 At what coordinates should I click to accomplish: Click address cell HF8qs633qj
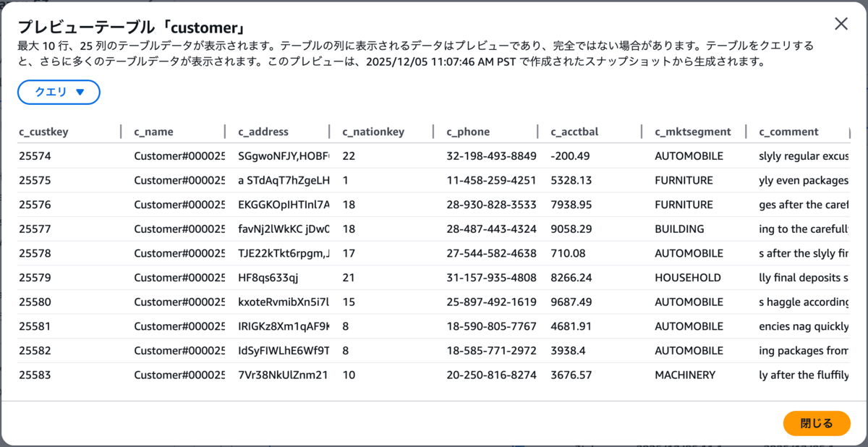pos(268,278)
